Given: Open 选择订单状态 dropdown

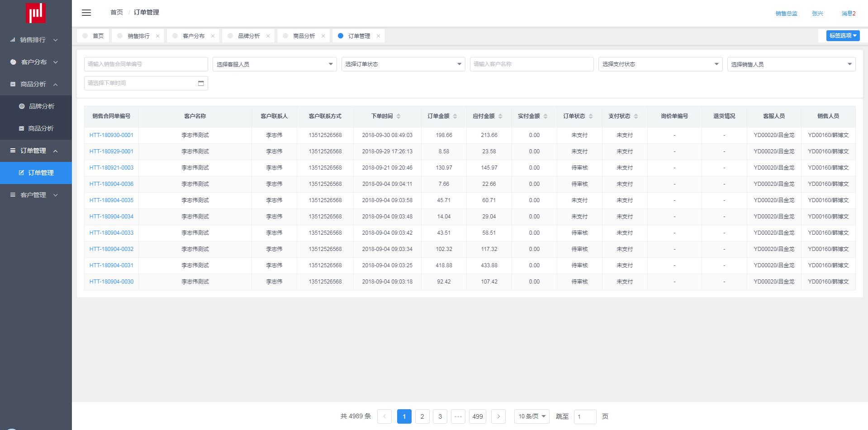Looking at the screenshot, I should pyautogui.click(x=403, y=64).
